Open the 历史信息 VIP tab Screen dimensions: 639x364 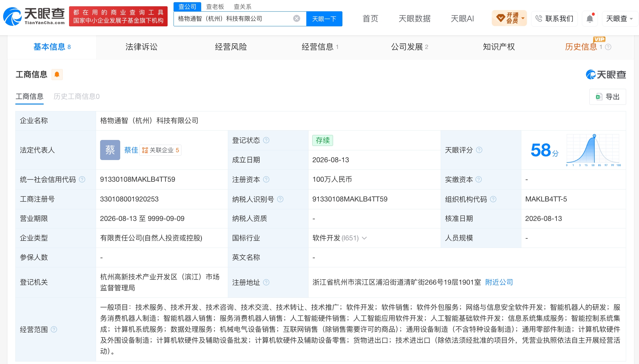(x=583, y=47)
